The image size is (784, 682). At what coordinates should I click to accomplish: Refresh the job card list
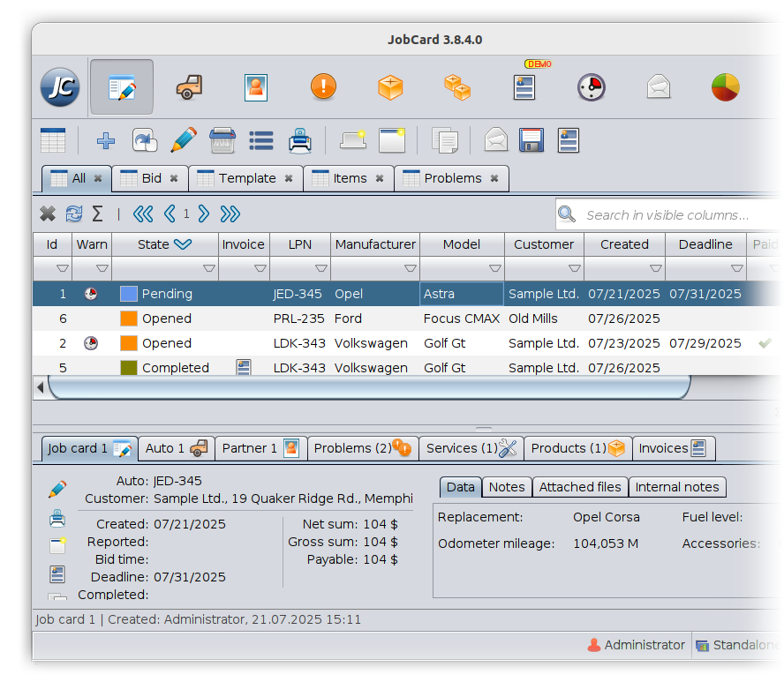[74, 214]
